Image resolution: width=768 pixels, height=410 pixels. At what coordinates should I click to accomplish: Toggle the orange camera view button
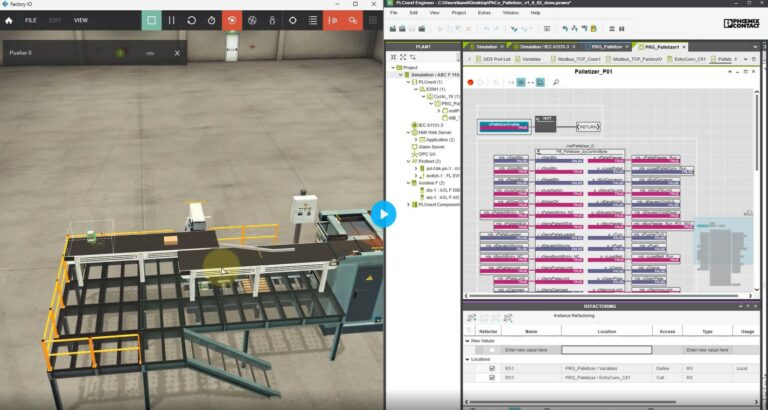tap(232, 21)
